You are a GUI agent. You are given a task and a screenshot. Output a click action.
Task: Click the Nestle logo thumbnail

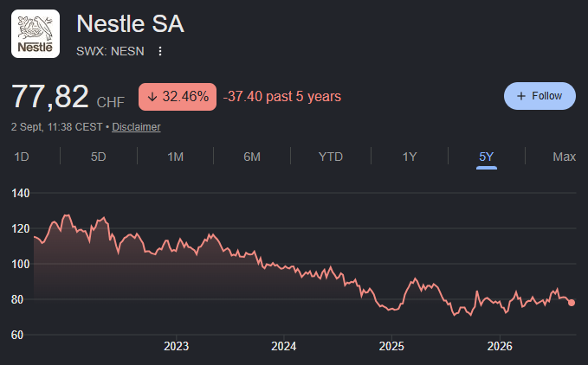click(36, 34)
